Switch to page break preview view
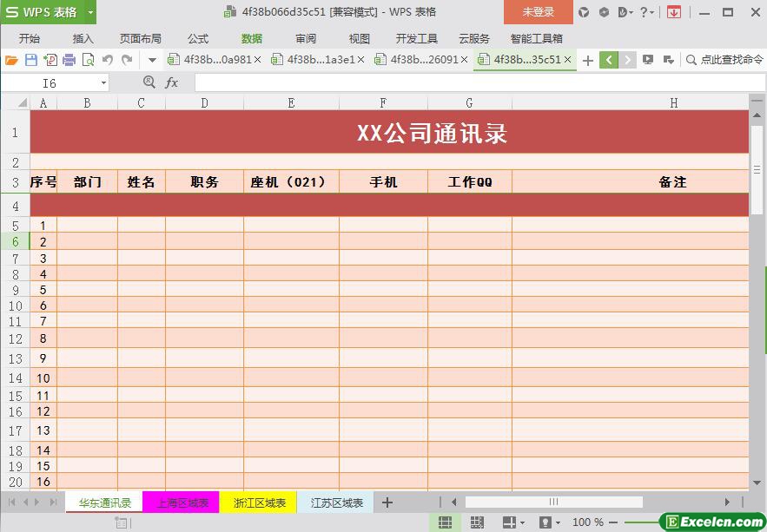Image resolution: width=767 pixels, height=532 pixels. [x=477, y=522]
